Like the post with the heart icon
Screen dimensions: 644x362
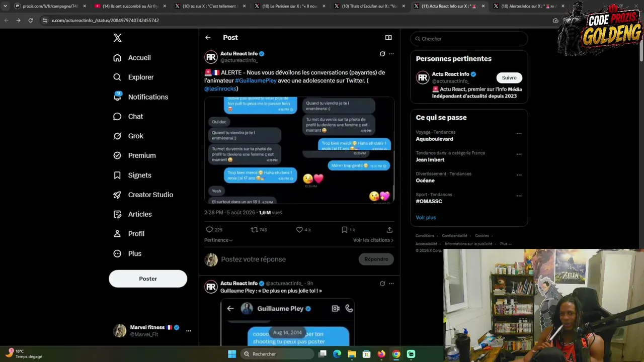coord(299,230)
